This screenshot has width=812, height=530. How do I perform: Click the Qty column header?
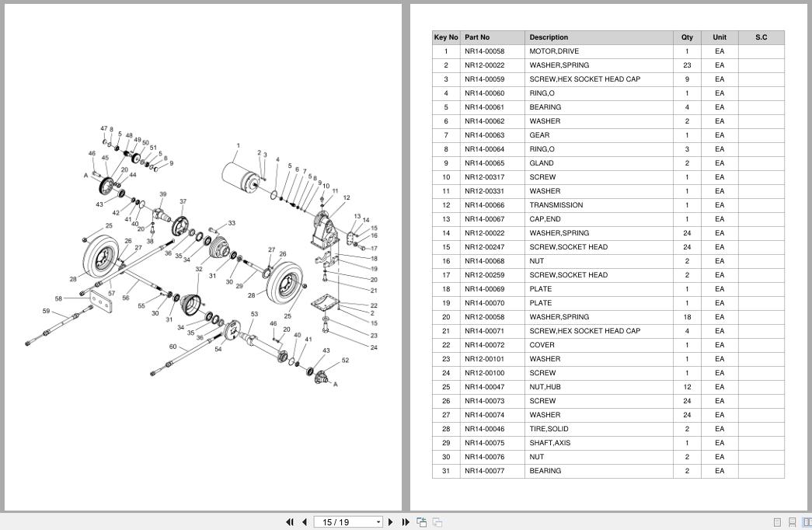[687, 37]
